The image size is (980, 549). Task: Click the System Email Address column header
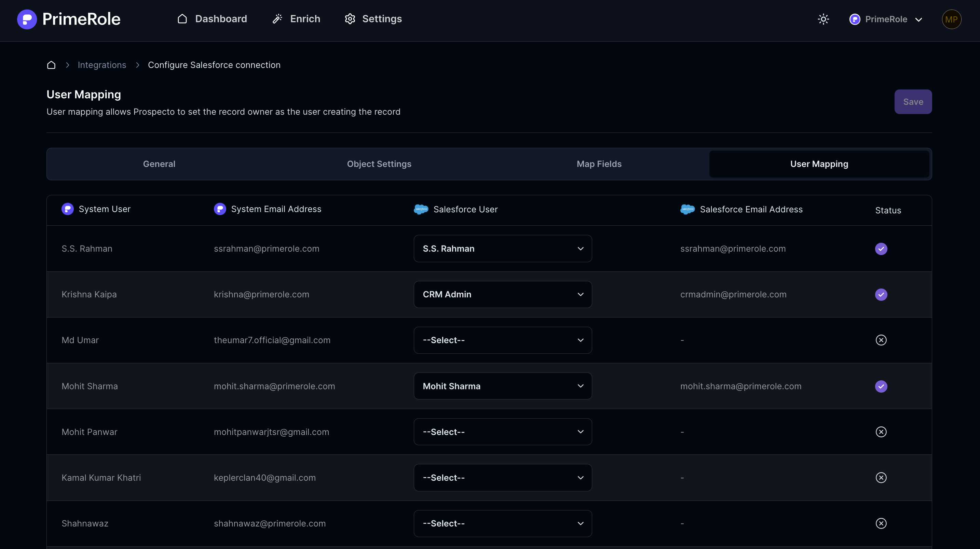point(276,209)
